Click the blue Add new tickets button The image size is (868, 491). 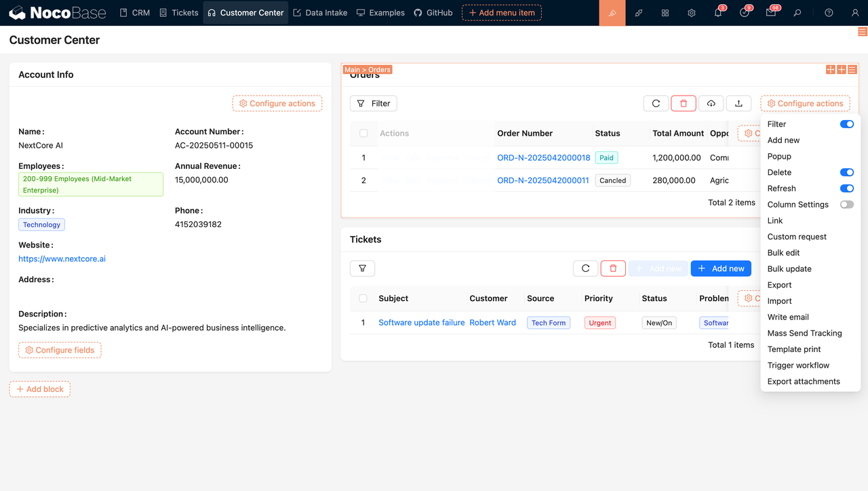[722, 269]
